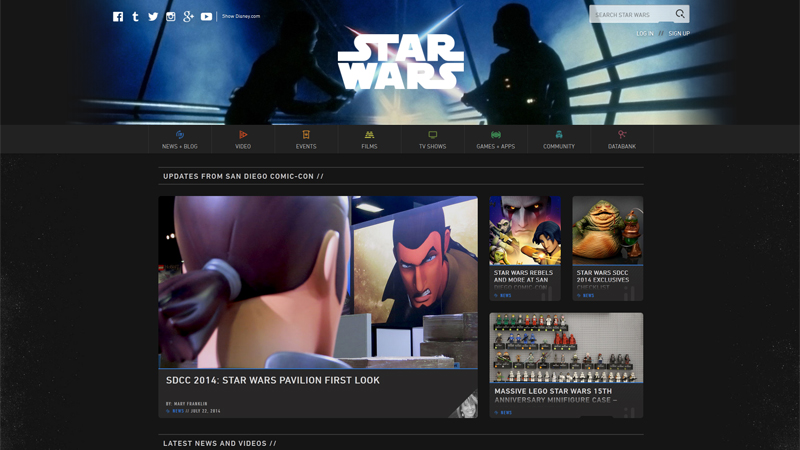Open the DATABANK menu label
The height and width of the screenshot is (450, 800).
coord(622,146)
